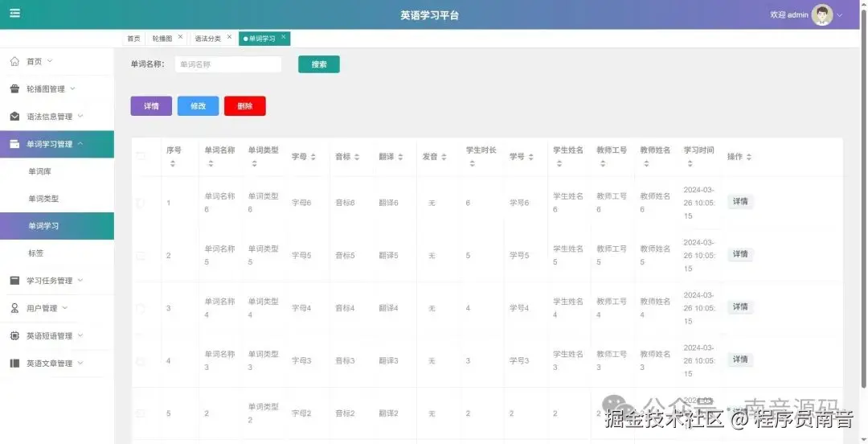Click the English article management book icon

coord(15,364)
